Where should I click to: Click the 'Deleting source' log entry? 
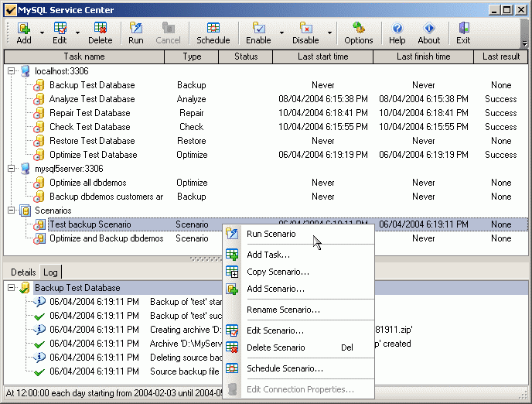186,358
